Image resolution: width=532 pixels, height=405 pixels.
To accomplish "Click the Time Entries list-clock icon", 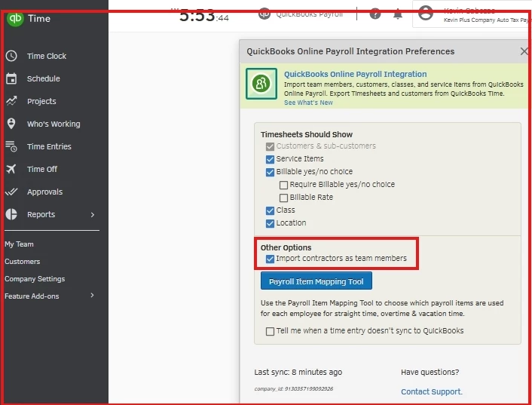I will click(x=11, y=146).
